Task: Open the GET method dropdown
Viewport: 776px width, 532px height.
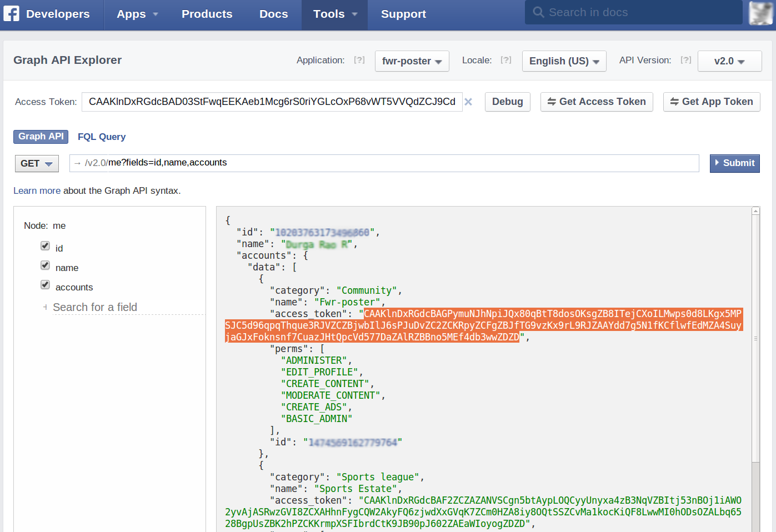Action: [37, 163]
